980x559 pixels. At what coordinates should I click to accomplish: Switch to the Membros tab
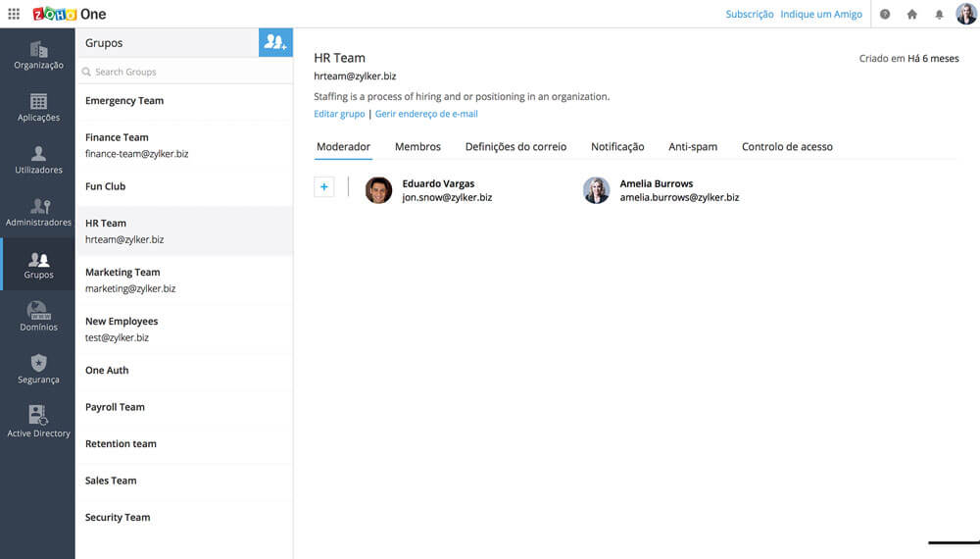point(417,147)
